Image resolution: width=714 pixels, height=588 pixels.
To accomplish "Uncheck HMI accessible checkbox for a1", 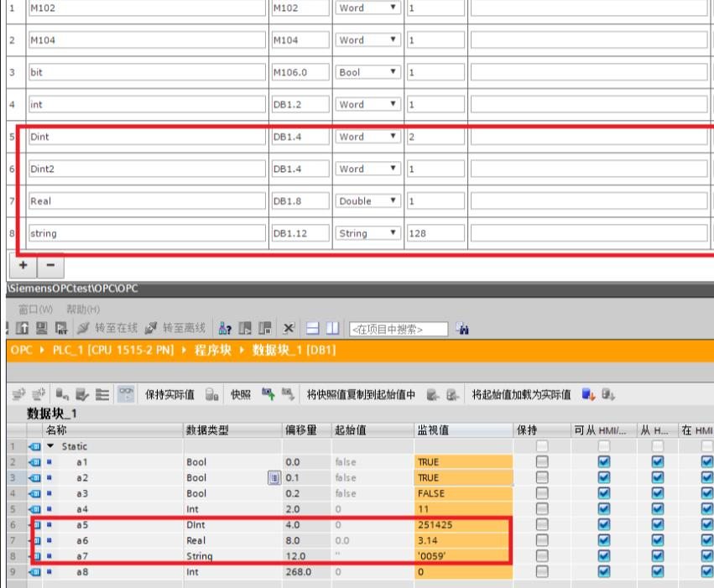I will (x=604, y=462).
